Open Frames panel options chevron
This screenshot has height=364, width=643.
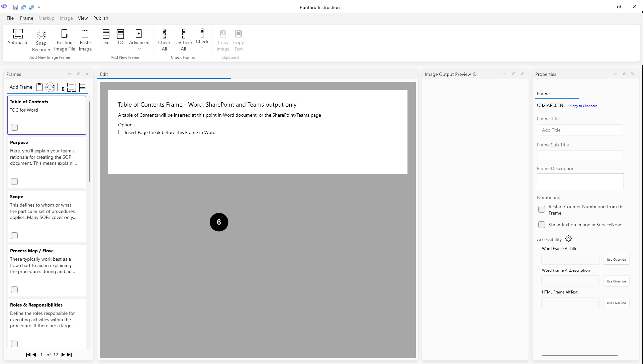coord(70,74)
